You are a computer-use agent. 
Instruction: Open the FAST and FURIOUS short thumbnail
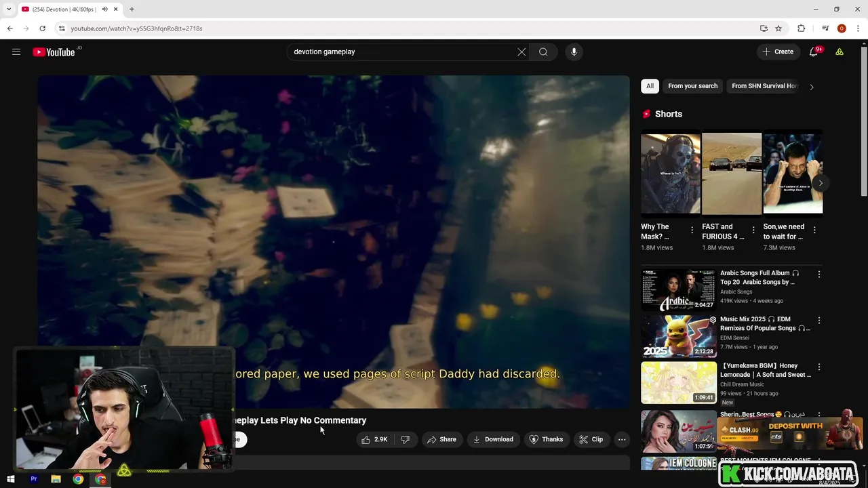click(x=732, y=174)
